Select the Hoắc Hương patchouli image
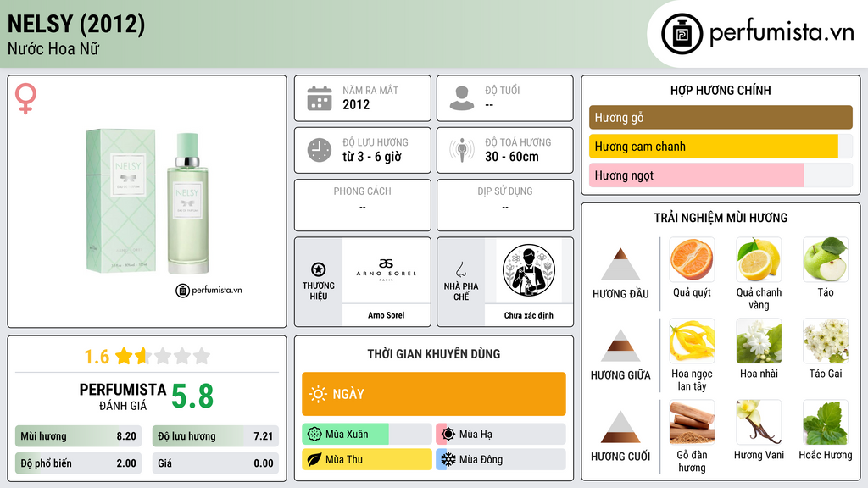The height and width of the screenshot is (488, 868). pyautogui.click(x=826, y=422)
